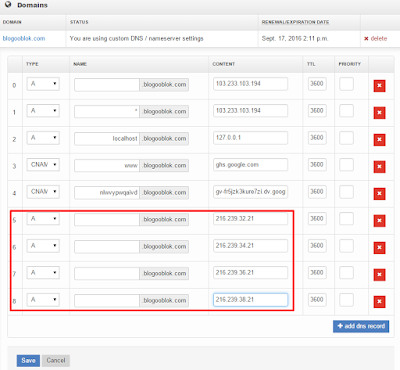Click TTL field in row 8
The height and width of the screenshot is (370, 400).
317,300
